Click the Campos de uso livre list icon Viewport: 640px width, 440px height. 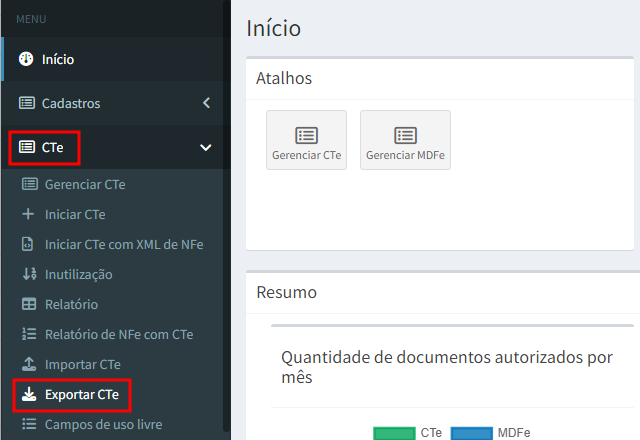pyautogui.click(x=28, y=425)
